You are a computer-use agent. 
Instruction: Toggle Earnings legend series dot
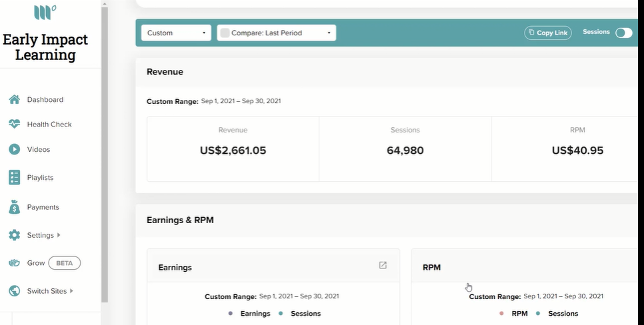tap(231, 314)
